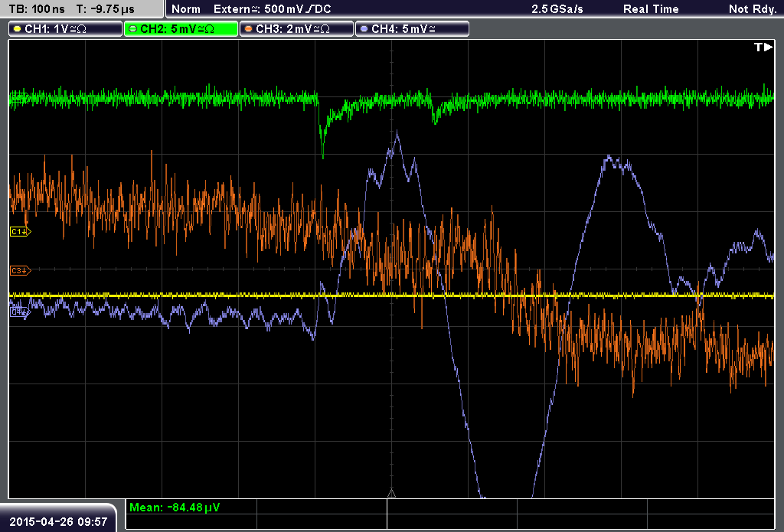Click the trigger level marker labeled T

point(763,47)
